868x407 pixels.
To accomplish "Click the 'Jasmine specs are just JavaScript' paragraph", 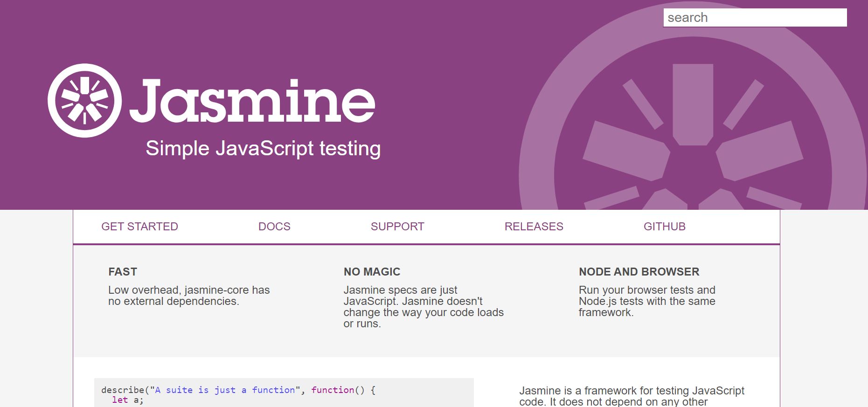I will (x=423, y=306).
